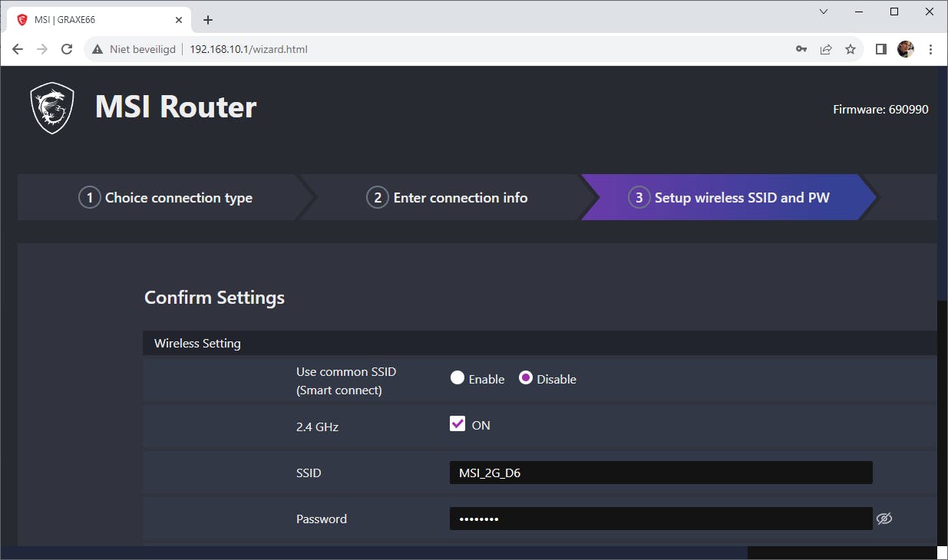The height and width of the screenshot is (560, 948).
Task: Toggle password visibility eye icon
Action: click(884, 519)
